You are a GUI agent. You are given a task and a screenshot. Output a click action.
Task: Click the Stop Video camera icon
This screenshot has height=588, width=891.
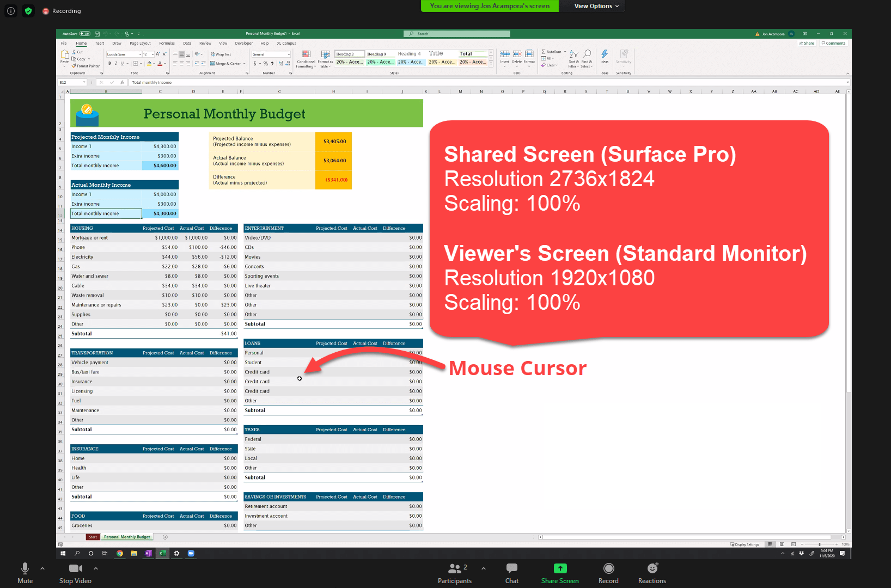75,568
